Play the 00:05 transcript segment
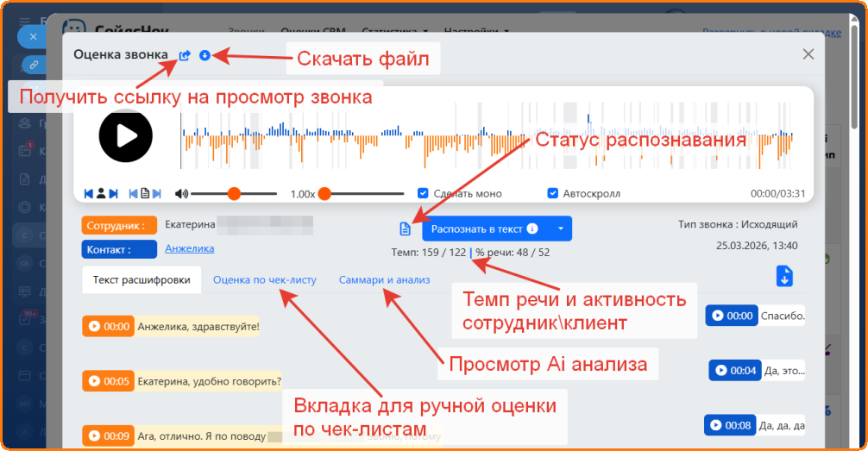 (x=108, y=381)
